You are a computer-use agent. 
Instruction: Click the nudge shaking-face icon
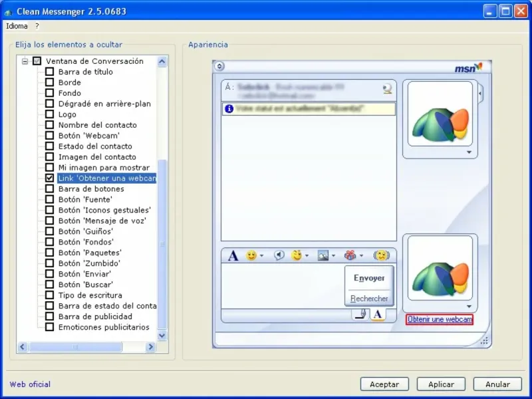coord(381,255)
